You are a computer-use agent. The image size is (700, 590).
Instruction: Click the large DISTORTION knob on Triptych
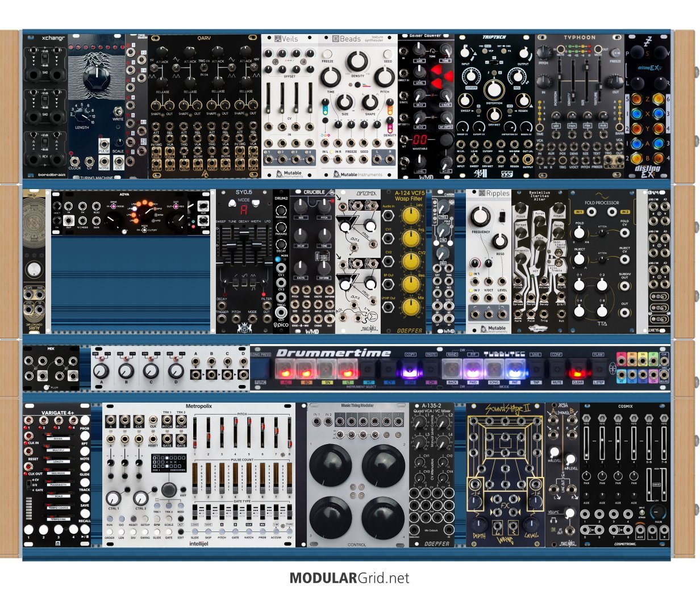pos(494,89)
